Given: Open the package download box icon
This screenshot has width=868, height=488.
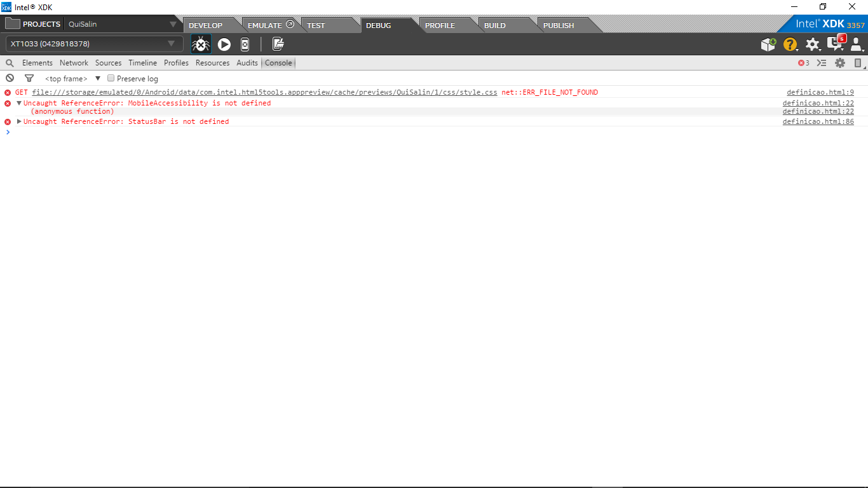Looking at the screenshot, I should point(768,44).
